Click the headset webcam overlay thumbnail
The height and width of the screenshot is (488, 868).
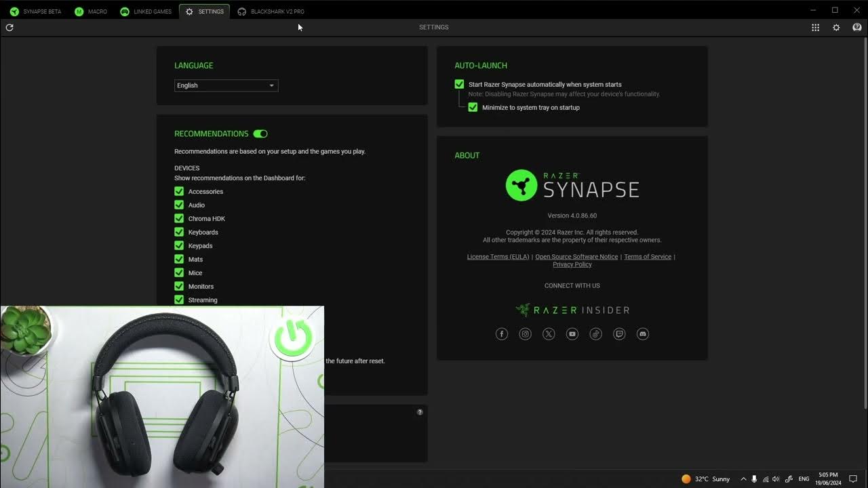point(162,396)
